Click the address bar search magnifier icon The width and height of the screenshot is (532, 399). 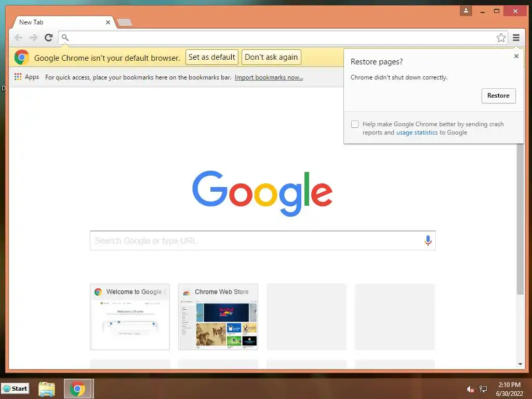65,37
